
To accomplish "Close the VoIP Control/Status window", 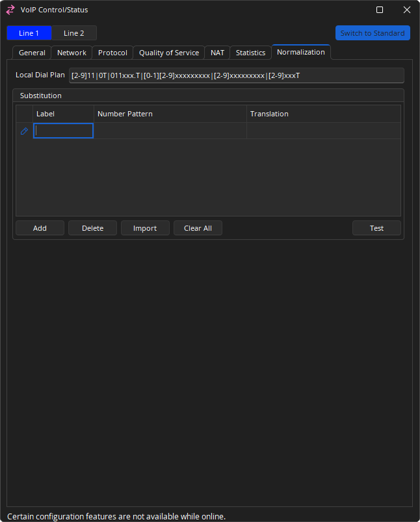I will (x=406, y=10).
